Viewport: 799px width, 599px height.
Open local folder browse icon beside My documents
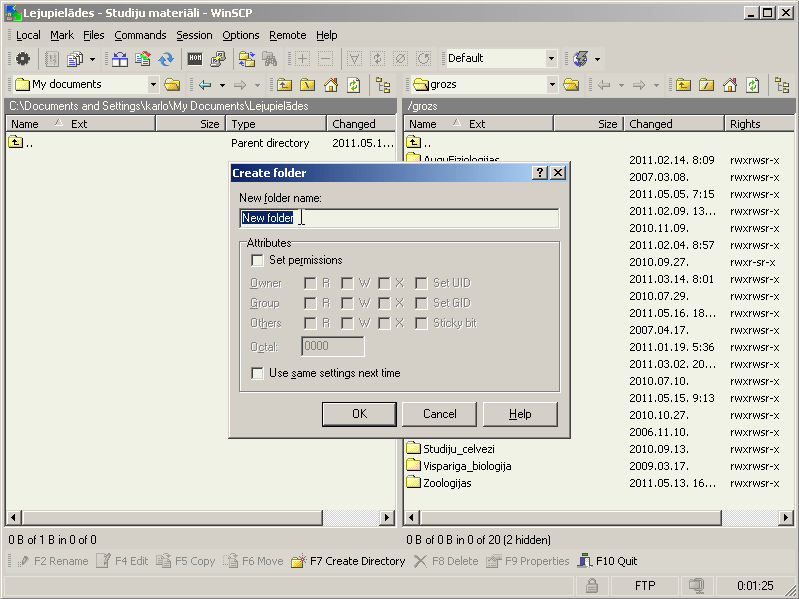pyautogui.click(x=173, y=85)
